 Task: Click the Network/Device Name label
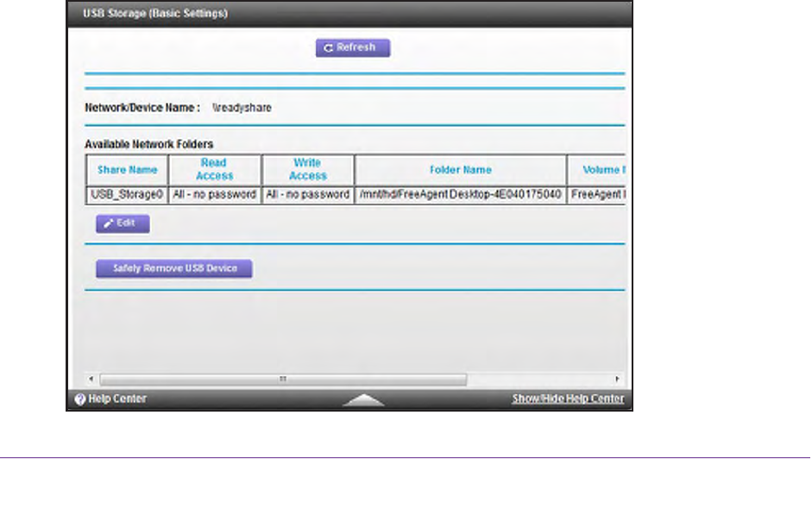point(142,108)
